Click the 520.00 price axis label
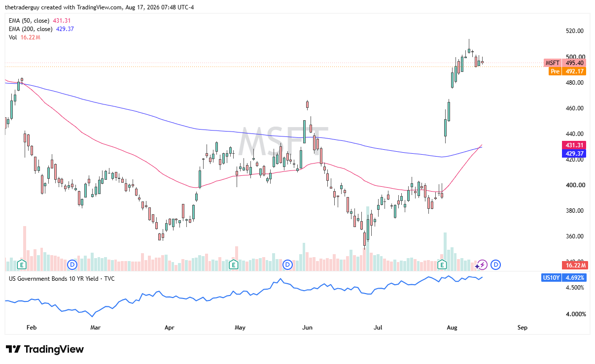 [574, 31]
